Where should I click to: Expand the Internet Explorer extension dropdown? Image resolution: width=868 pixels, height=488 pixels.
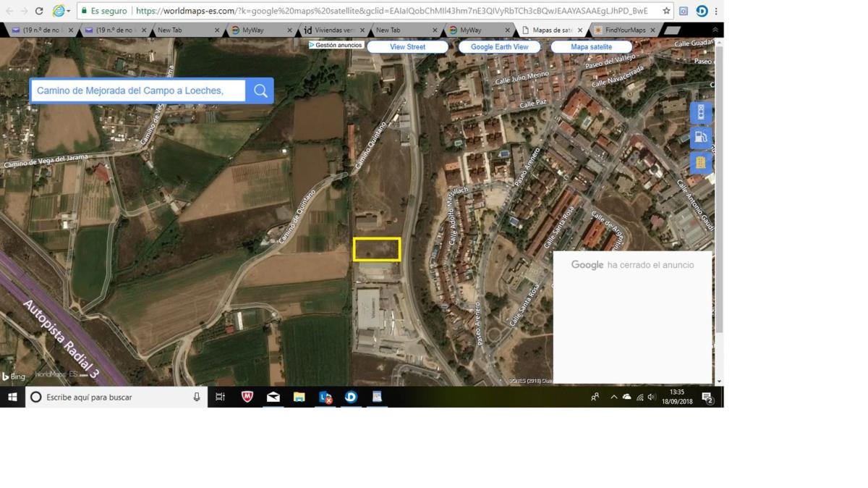pyautogui.click(x=69, y=12)
